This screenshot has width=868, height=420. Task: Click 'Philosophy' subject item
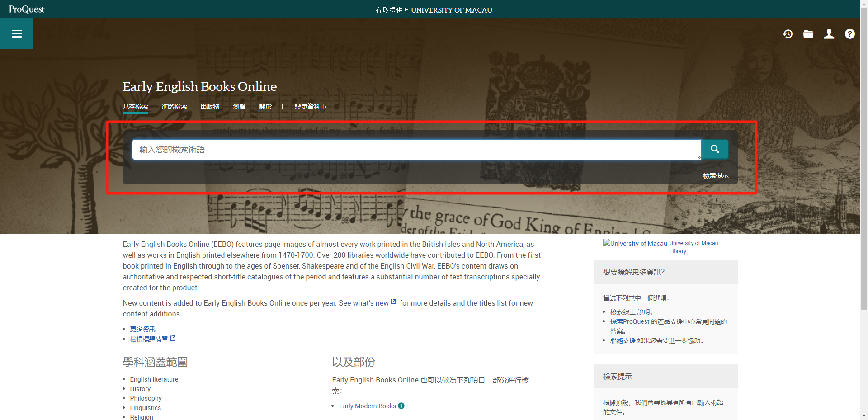146,398
